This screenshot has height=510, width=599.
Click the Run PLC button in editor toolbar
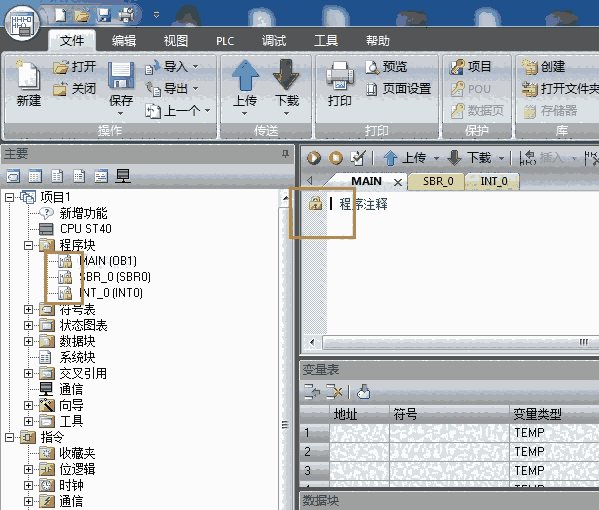pos(314,158)
